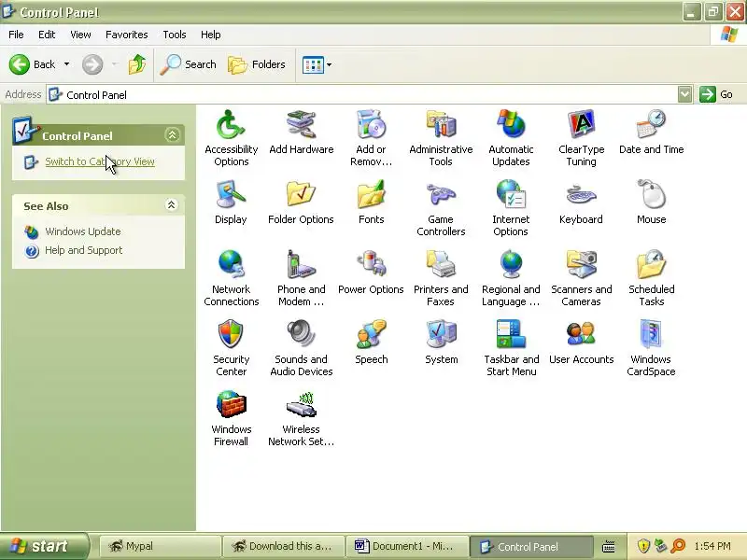747x560 pixels.
Task: Open the View menu
Action: coord(80,35)
